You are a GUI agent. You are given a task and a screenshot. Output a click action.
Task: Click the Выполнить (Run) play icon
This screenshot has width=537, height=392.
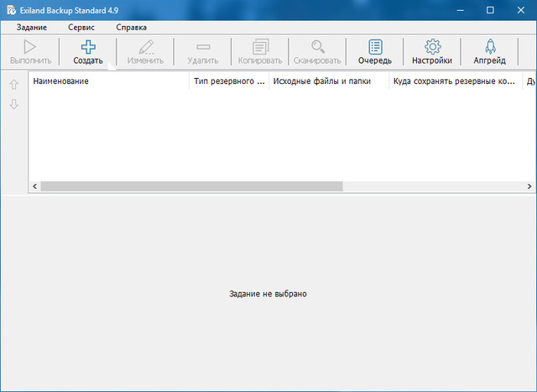pos(30,47)
